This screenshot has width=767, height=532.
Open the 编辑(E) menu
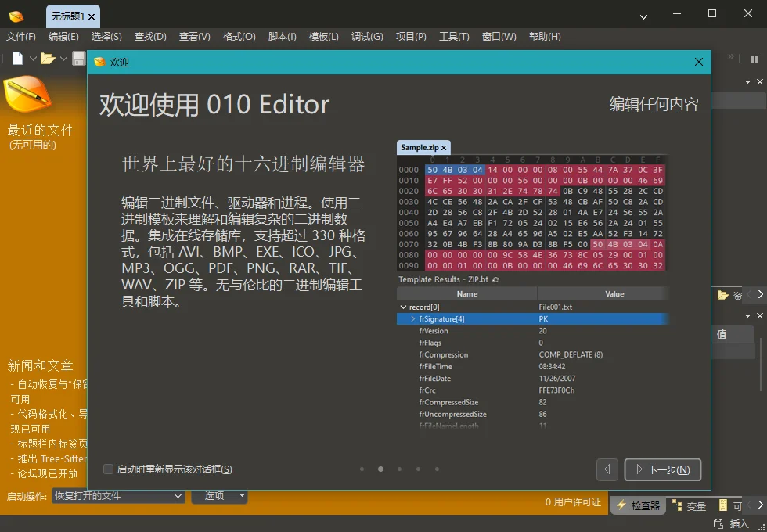63,37
